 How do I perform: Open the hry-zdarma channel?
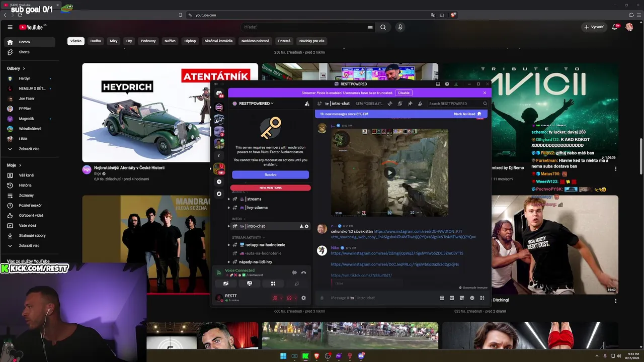(257, 208)
